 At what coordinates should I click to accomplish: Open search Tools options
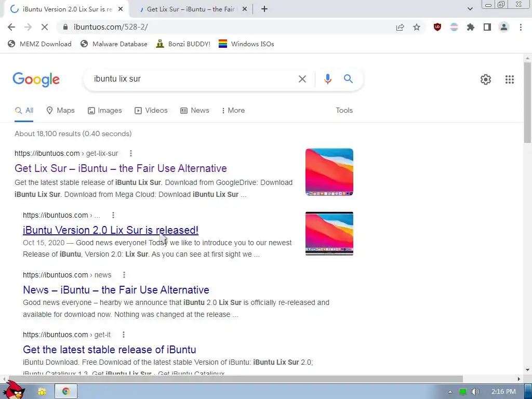344,110
